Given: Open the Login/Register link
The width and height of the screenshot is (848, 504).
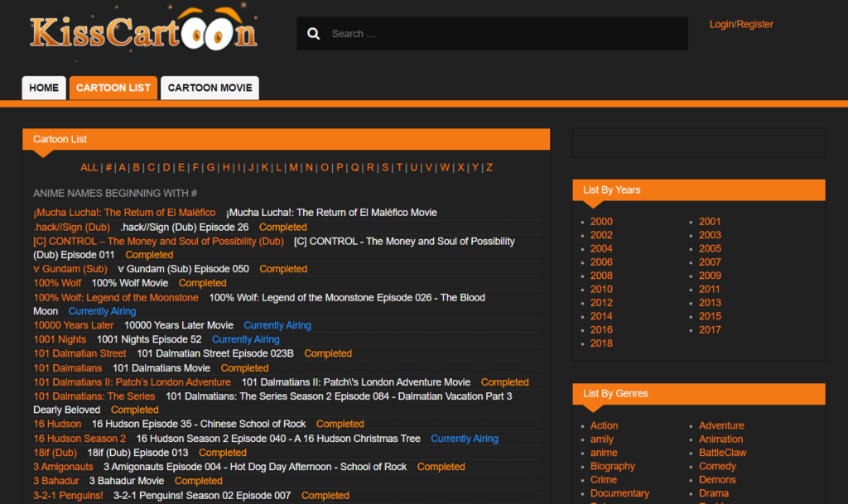Looking at the screenshot, I should pos(741,24).
